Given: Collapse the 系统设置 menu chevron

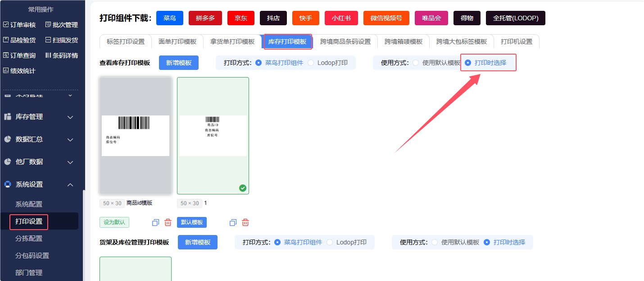Looking at the screenshot, I should (x=70, y=184).
